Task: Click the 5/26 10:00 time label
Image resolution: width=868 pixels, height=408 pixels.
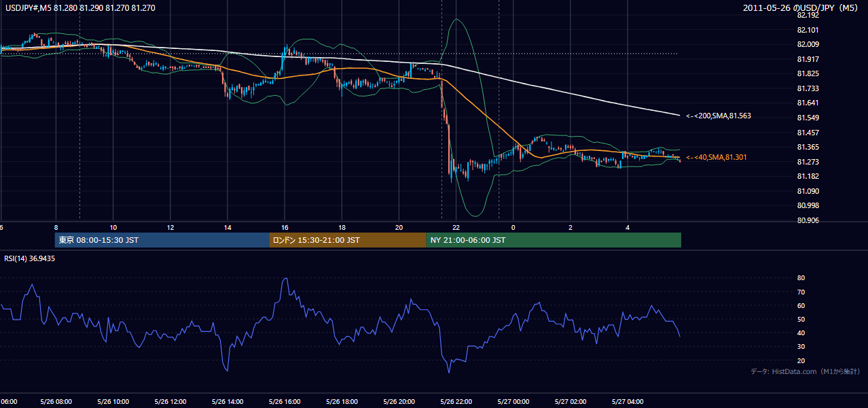Action: 113,401
